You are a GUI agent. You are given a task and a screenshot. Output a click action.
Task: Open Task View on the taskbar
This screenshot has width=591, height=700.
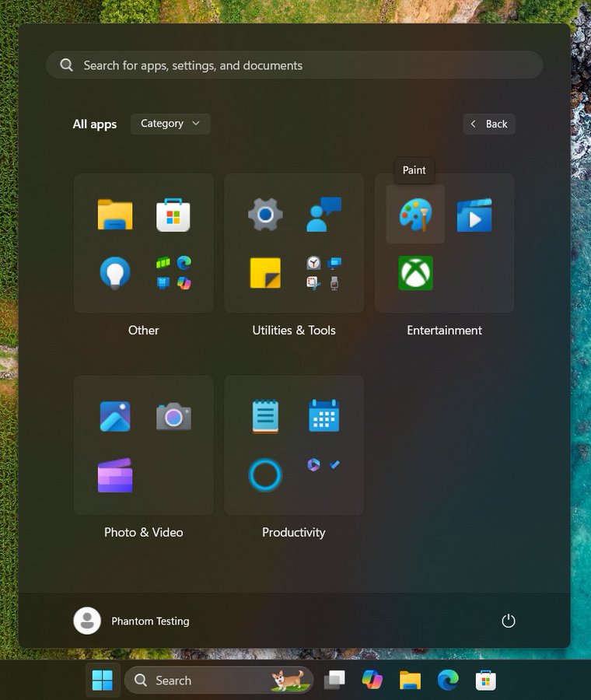tap(334, 680)
